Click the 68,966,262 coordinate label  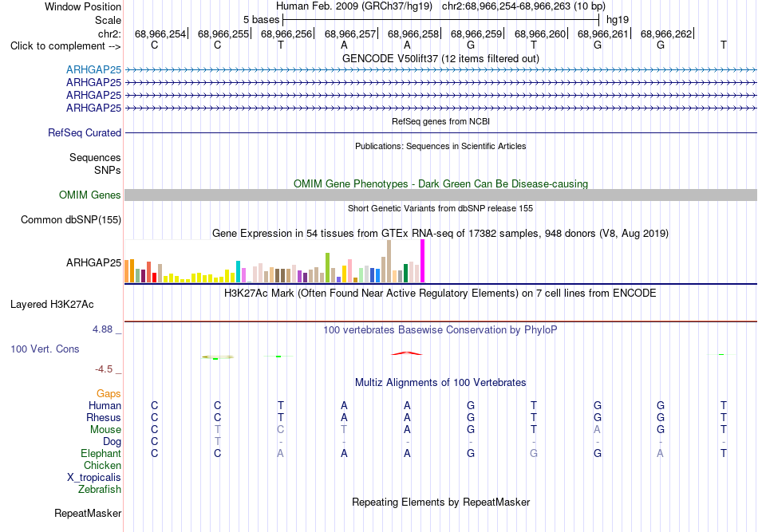pos(666,33)
